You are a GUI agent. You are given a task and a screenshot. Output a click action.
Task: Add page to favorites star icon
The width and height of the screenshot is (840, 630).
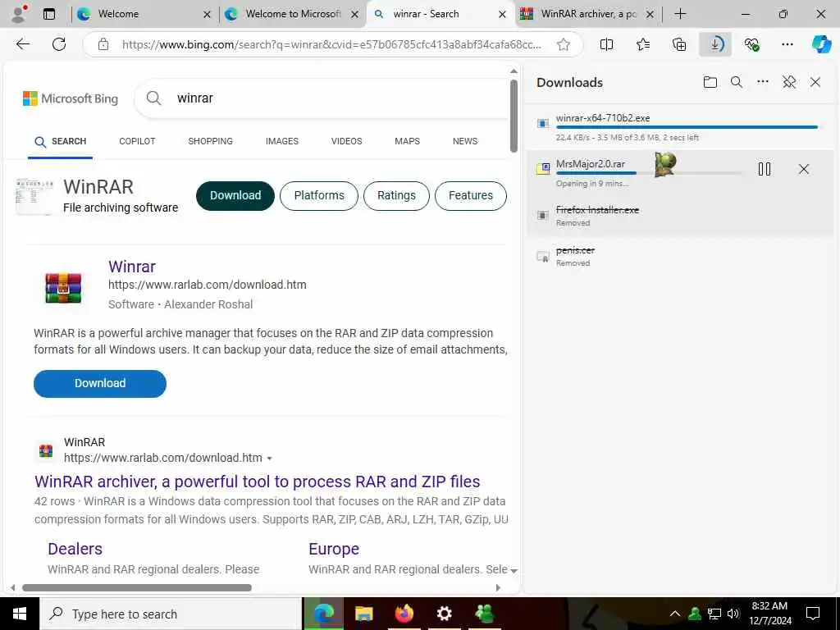tap(563, 44)
